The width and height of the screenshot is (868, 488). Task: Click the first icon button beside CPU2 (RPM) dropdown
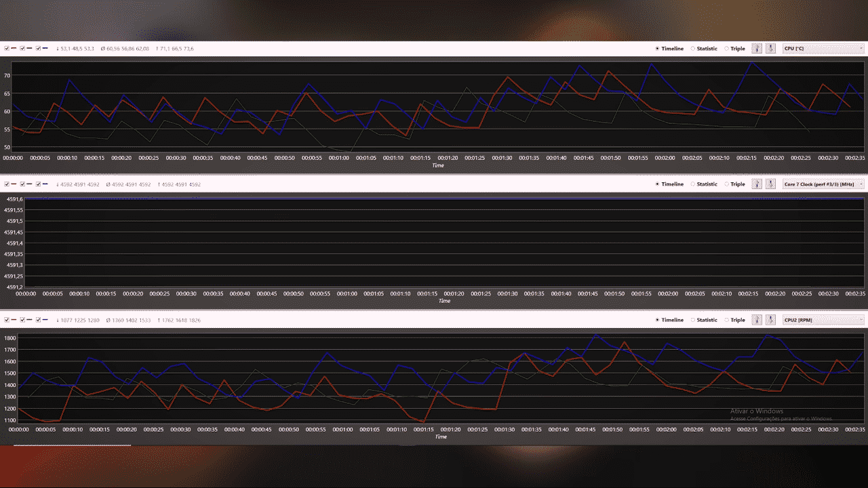[757, 319]
